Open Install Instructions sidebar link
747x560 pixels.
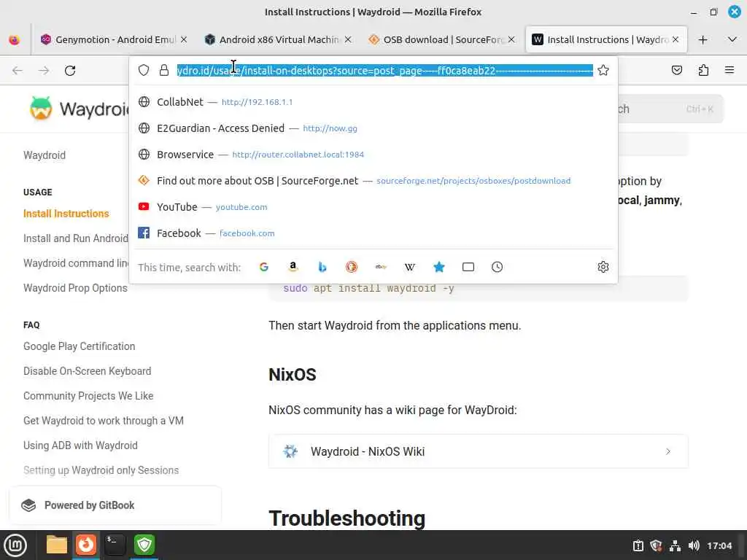point(66,214)
